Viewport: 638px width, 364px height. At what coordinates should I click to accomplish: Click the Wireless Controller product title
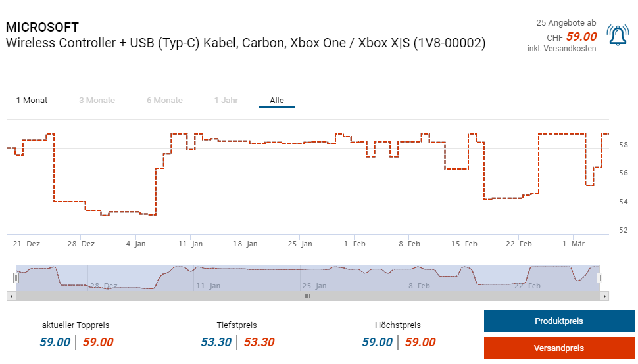coord(245,43)
